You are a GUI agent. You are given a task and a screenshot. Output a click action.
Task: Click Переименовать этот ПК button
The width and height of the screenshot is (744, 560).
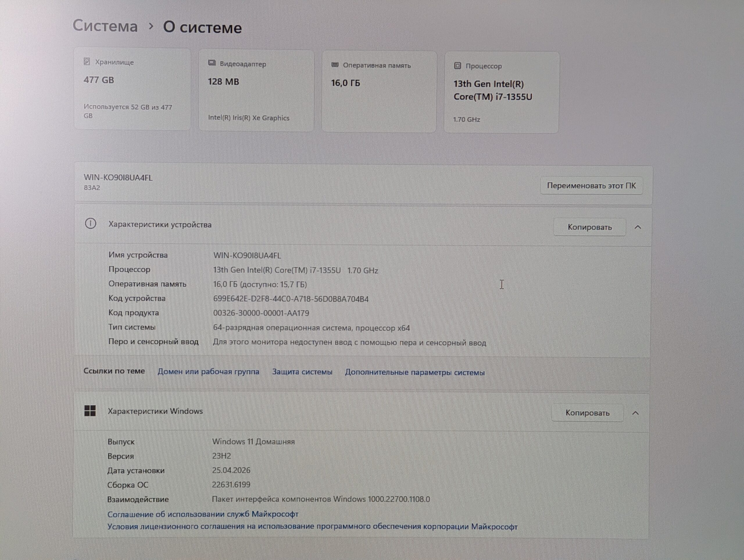[591, 186]
